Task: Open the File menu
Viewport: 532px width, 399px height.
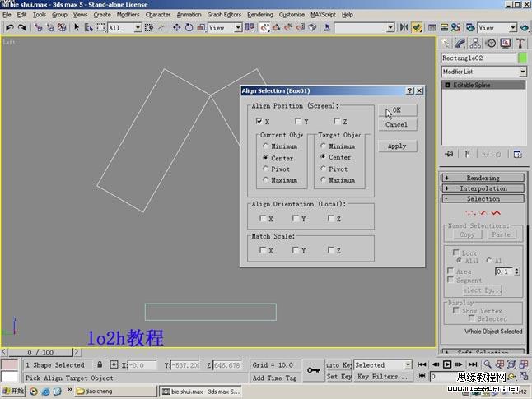Action: tap(7, 15)
